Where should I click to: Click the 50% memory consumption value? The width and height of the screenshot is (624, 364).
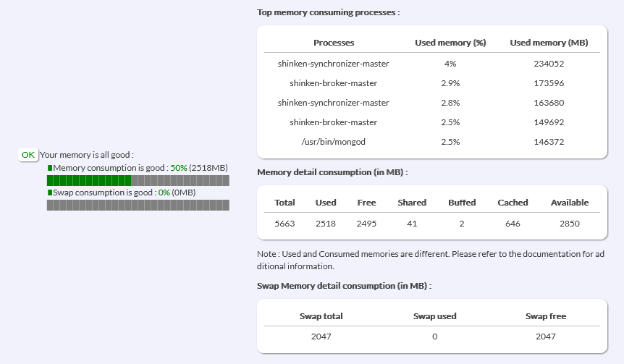tap(179, 168)
